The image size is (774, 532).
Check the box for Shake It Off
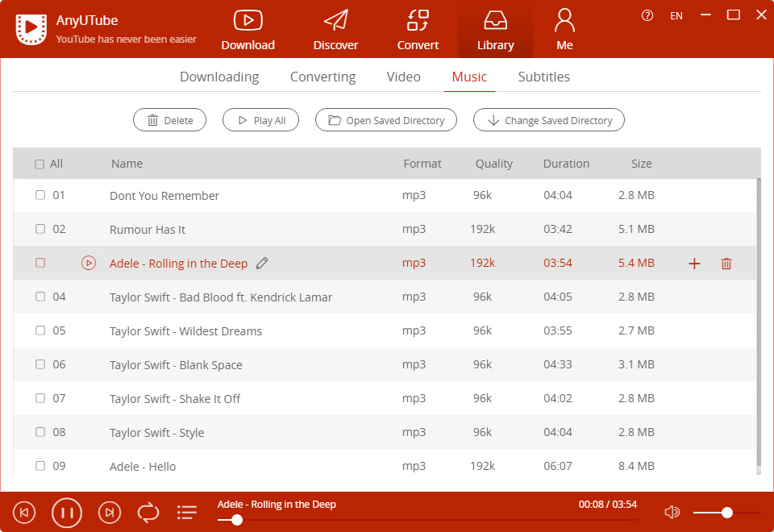40,398
